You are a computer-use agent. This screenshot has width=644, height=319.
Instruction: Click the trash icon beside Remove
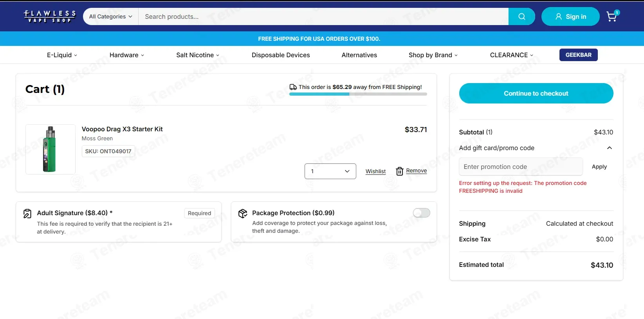click(x=399, y=171)
